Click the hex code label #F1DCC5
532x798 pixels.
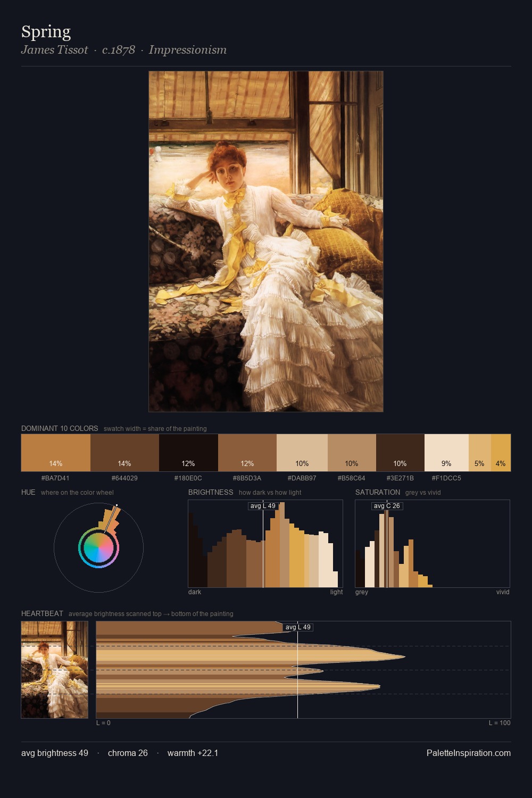pyautogui.click(x=446, y=478)
